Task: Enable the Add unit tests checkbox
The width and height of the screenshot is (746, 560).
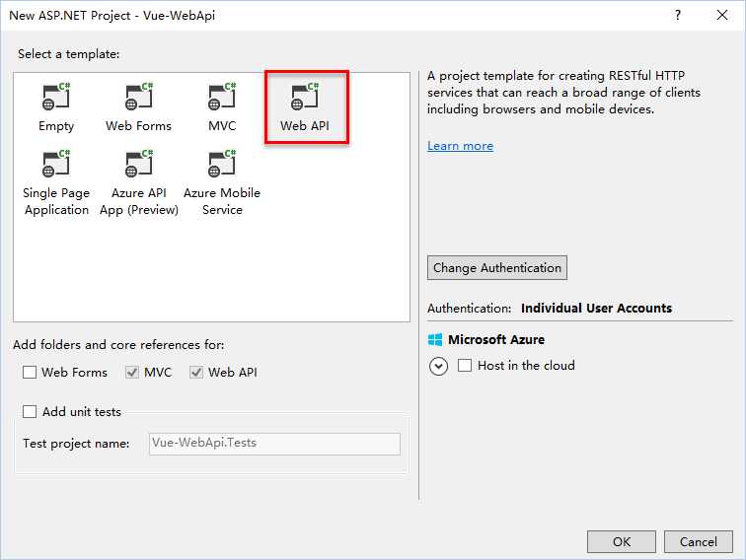Action: [30, 412]
